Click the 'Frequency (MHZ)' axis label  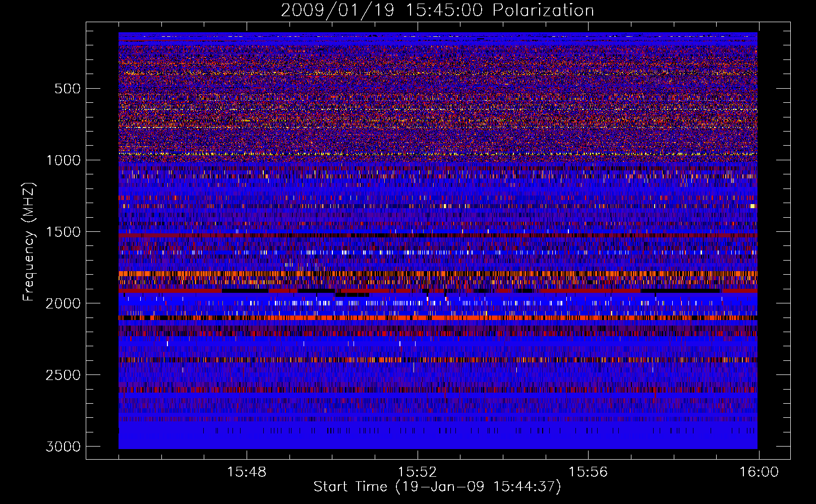pos(29,242)
